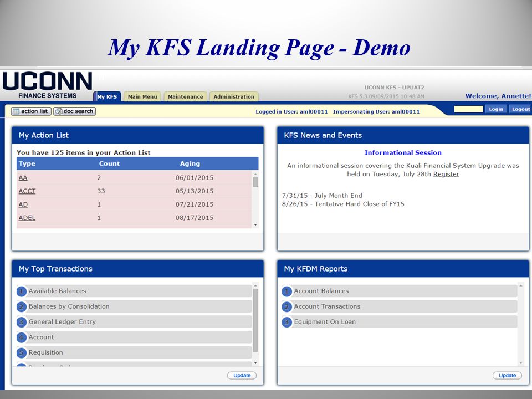This screenshot has width=532, height=399.
Task: Click number 5 badge beside Requisition
Action: [22, 353]
